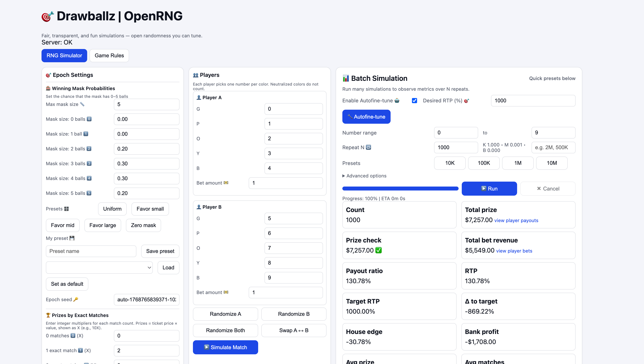
Task: Click the floppy disk icon next to My preset
Action: pyautogui.click(x=72, y=238)
